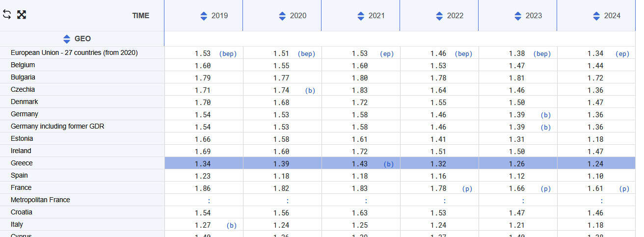Select the France row label

21,187
